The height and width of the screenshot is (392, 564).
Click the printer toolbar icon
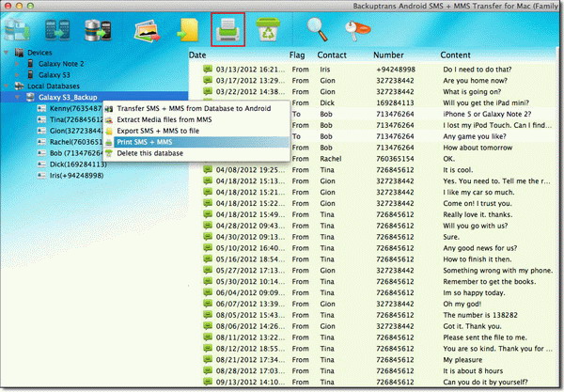[228, 29]
